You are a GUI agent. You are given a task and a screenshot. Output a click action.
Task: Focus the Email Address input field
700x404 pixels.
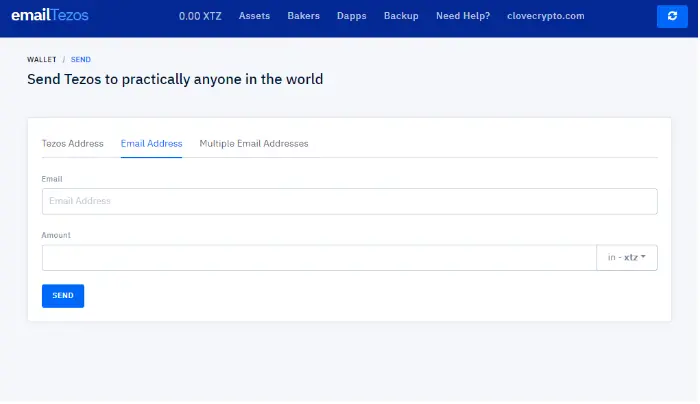350,201
